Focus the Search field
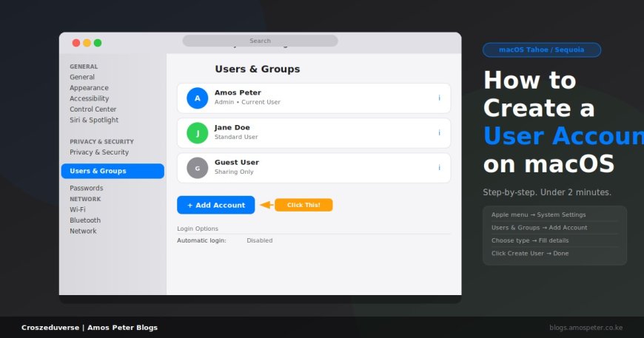 pos(260,41)
